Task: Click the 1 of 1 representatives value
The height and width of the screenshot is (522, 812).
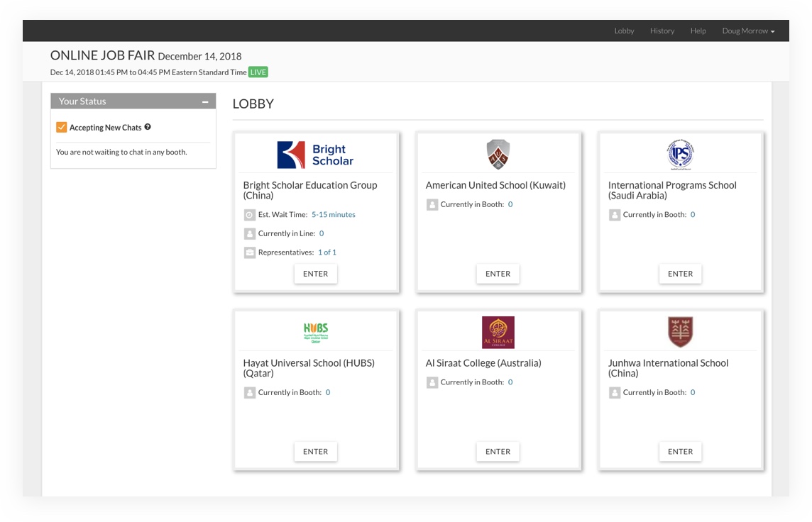Action: click(x=327, y=252)
